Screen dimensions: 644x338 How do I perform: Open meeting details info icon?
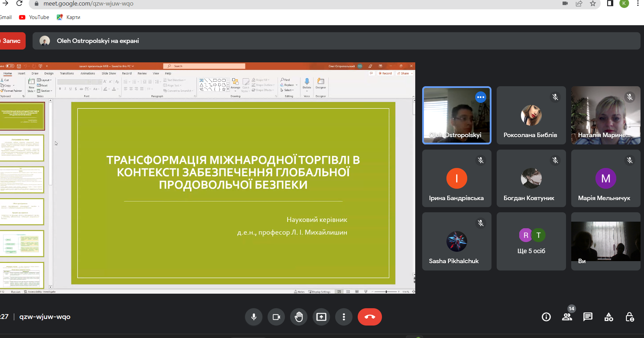point(546,317)
